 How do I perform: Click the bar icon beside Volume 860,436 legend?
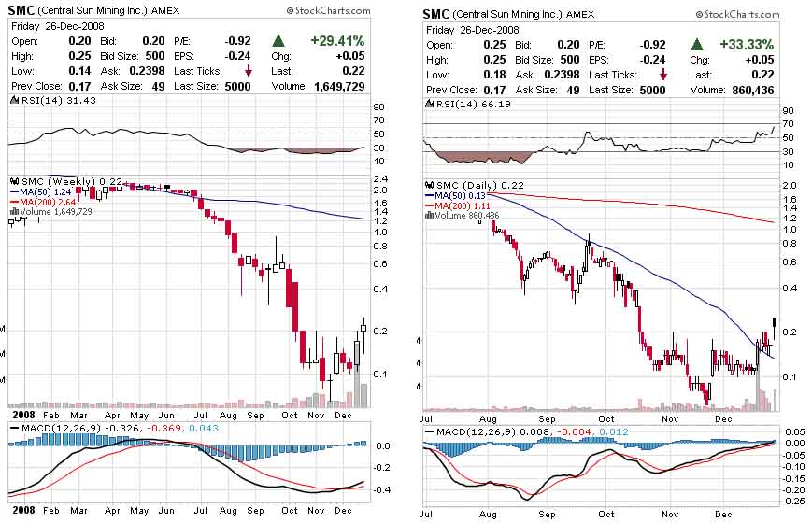(429, 216)
